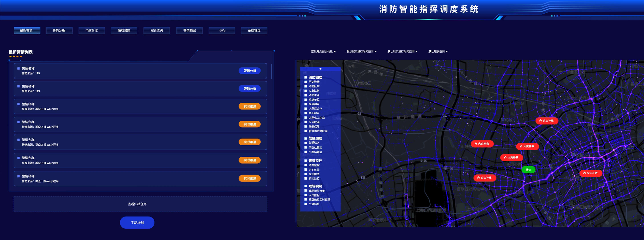Click the leftmost upper 火灾补救 fire marker

click(482, 144)
